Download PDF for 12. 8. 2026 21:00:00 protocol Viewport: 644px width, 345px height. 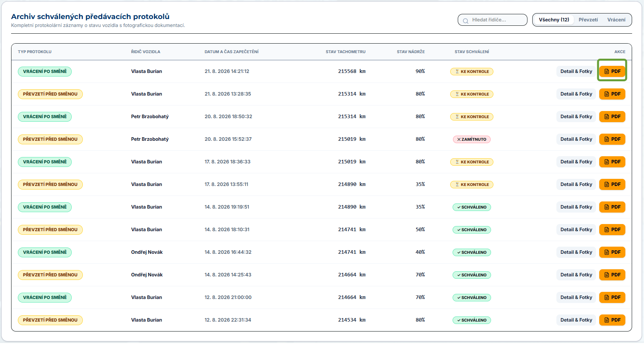[x=612, y=297]
